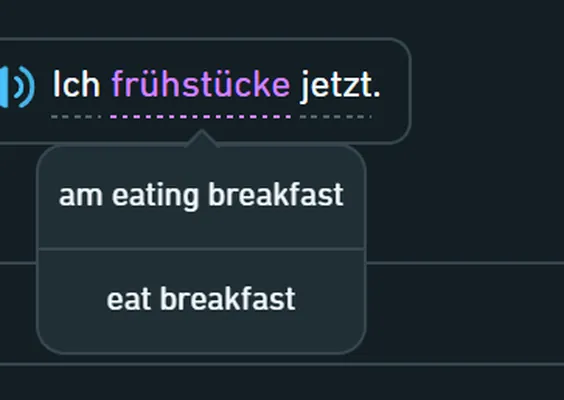Choose "am eating breakfast" translation hint
Viewport: 564px width, 400px height.
[x=201, y=197]
